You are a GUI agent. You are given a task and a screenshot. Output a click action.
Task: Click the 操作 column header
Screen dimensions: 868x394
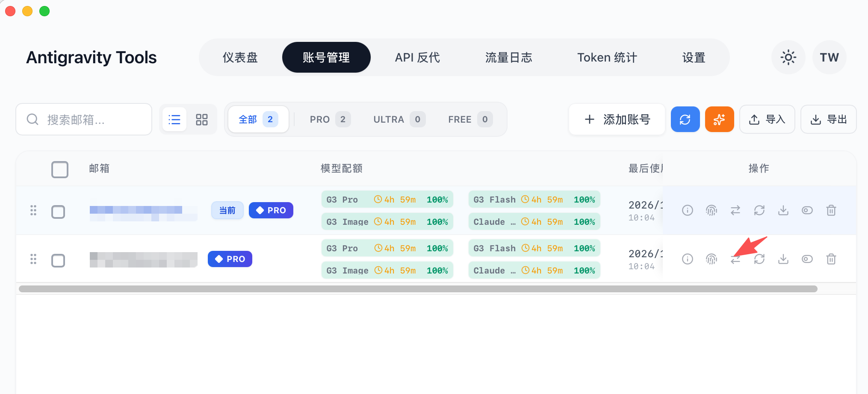point(759,168)
